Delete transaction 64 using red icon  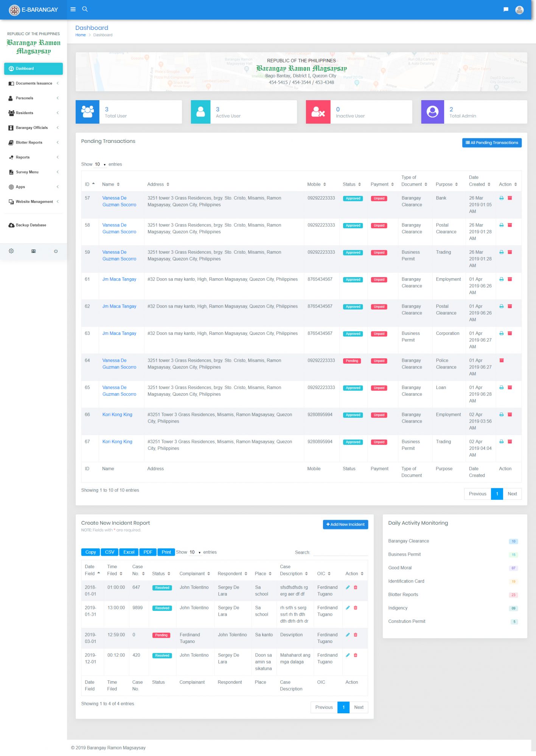coord(502,361)
